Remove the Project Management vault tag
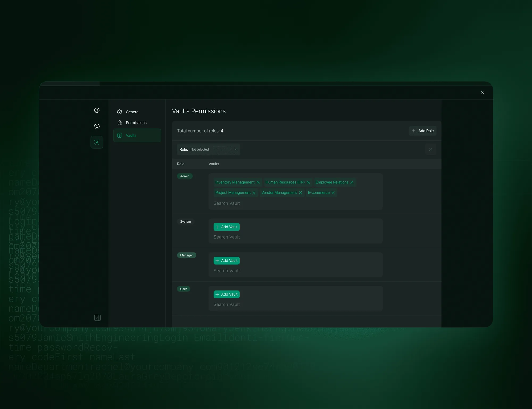Screen dimensions: 532x409 pos(254,193)
